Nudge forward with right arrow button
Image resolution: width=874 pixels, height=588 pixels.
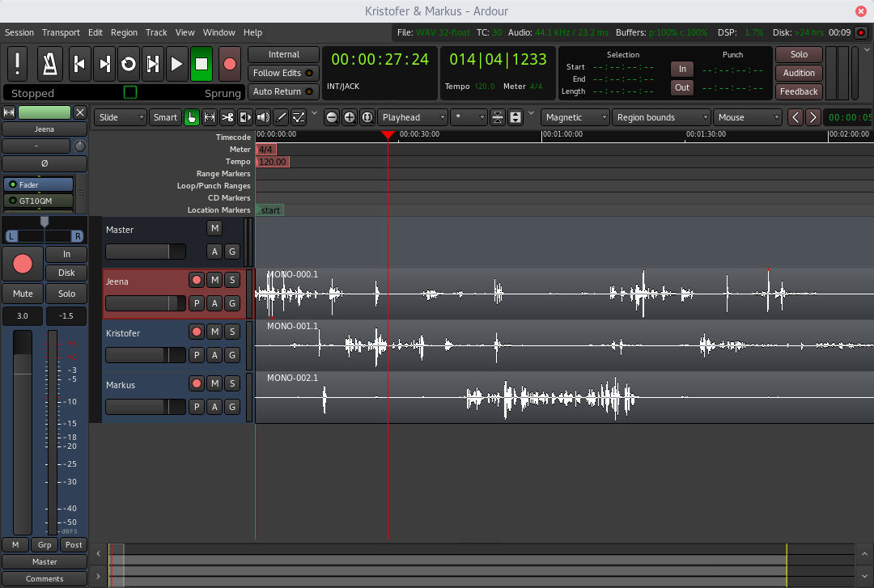[813, 117]
